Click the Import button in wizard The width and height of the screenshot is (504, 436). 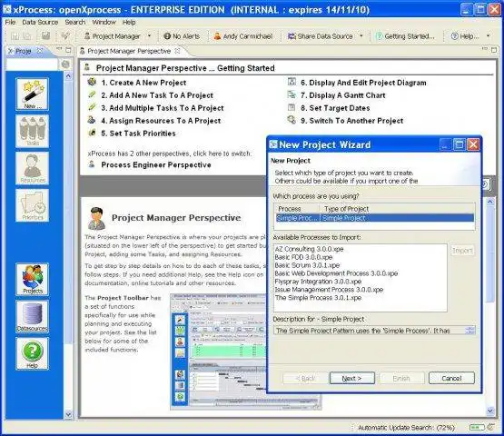[462, 251]
